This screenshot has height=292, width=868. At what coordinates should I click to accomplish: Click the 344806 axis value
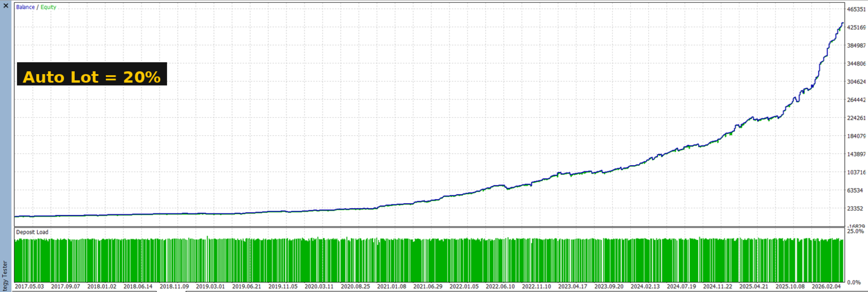pyautogui.click(x=856, y=64)
